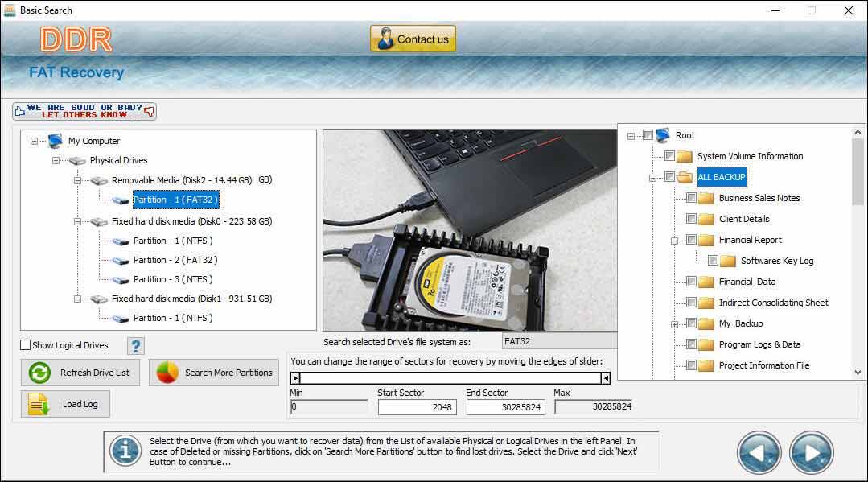Expand the My_Backup folder node

(x=676, y=323)
